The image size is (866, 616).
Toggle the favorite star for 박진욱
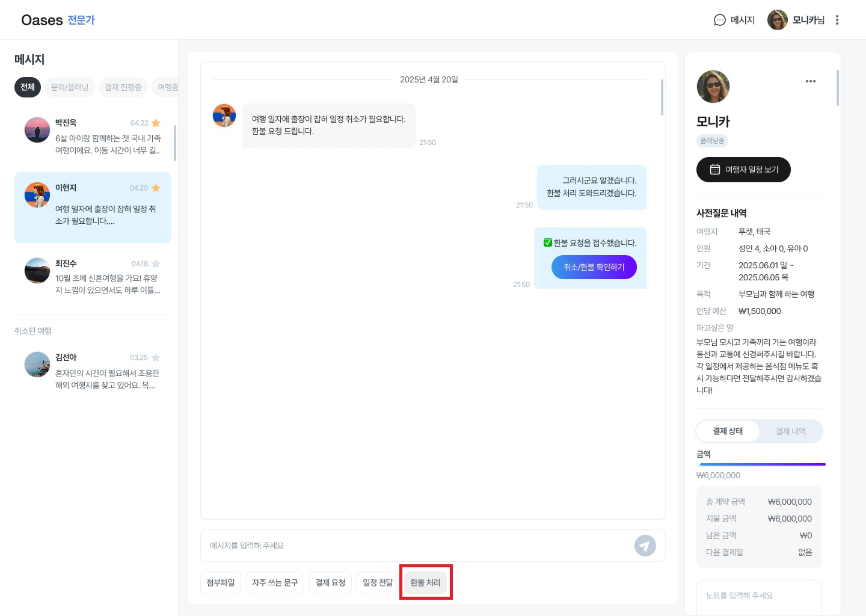click(156, 123)
